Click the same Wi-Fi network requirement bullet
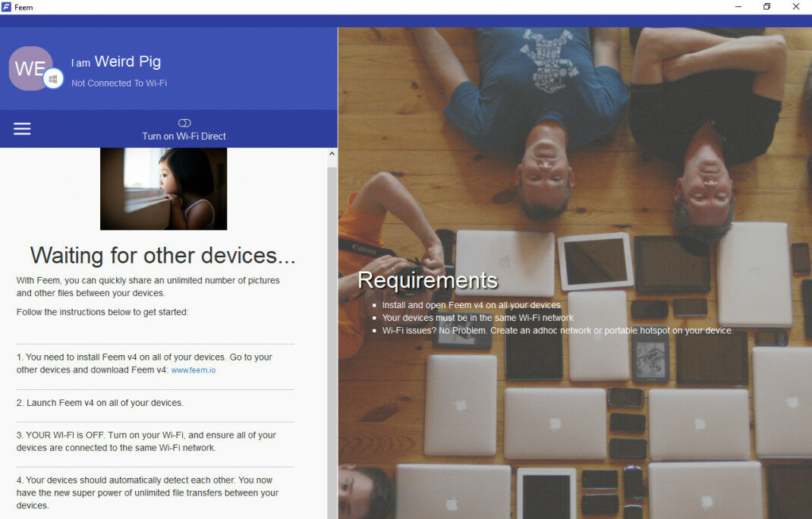 [x=477, y=317]
